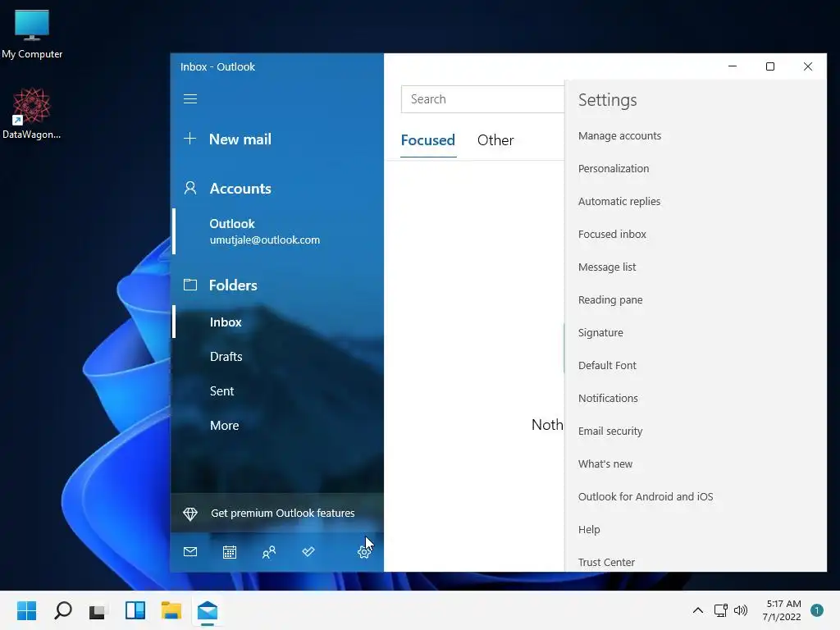Viewport: 840px width, 630px height.
Task: Open the Inbox folder
Action: point(277,322)
